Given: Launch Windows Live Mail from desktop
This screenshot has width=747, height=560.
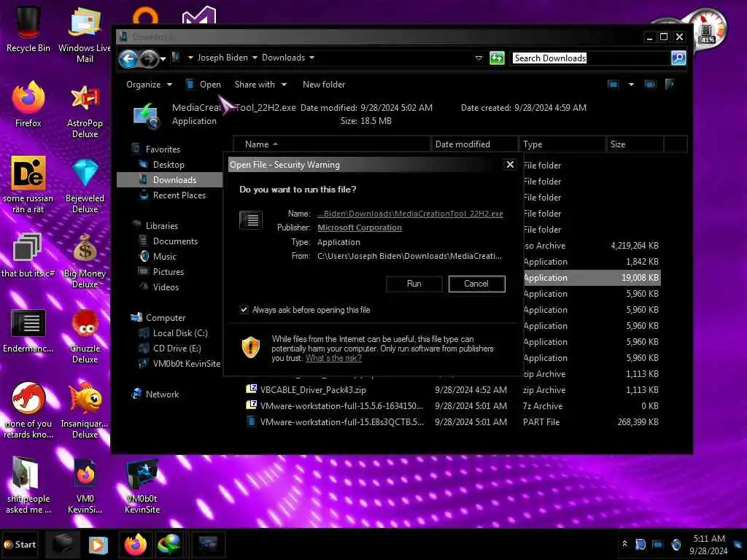Looking at the screenshot, I should click(x=85, y=35).
